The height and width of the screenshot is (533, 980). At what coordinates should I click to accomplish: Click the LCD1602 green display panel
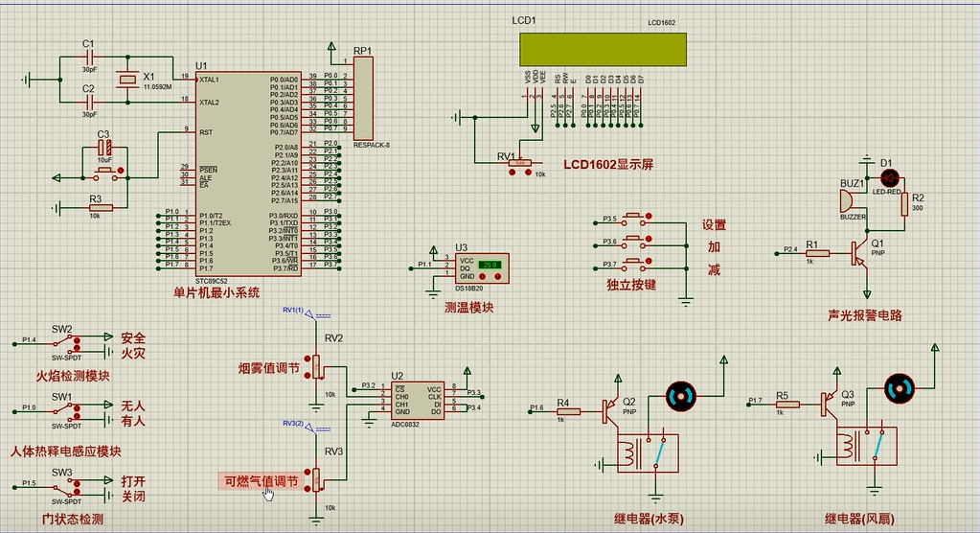pos(604,50)
